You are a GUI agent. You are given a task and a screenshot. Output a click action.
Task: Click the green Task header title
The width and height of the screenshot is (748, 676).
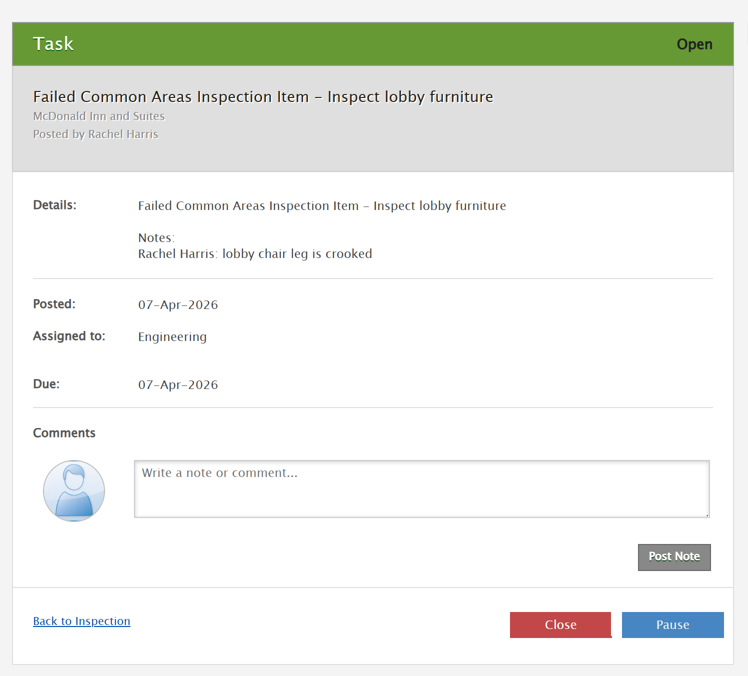pyautogui.click(x=53, y=44)
